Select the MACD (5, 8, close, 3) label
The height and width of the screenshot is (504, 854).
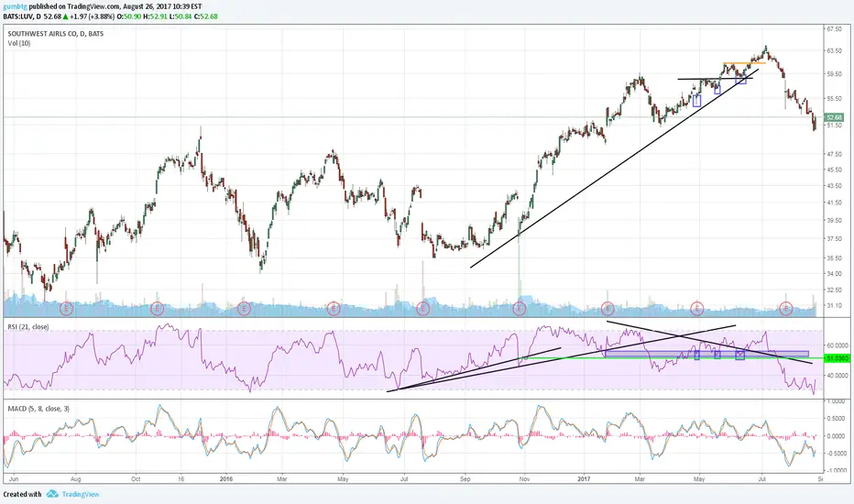click(x=38, y=409)
